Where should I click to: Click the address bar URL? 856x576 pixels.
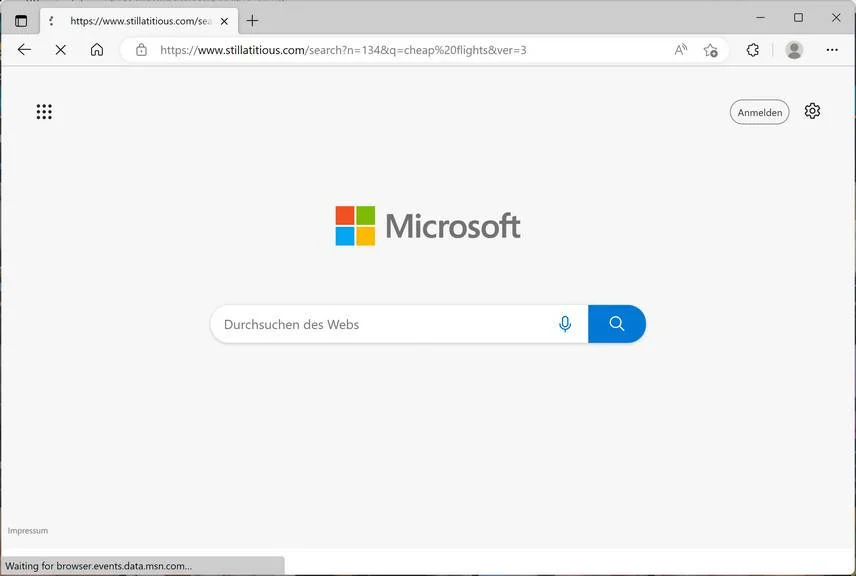coord(343,50)
